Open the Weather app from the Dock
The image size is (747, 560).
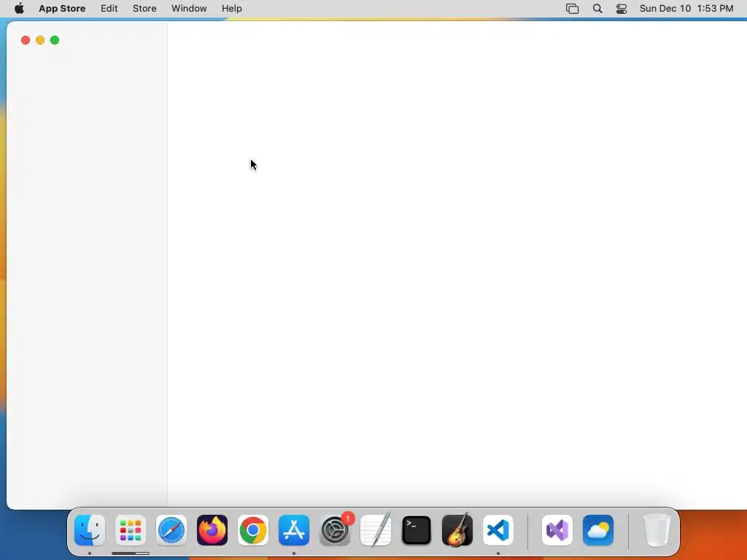click(x=598, y=530)
